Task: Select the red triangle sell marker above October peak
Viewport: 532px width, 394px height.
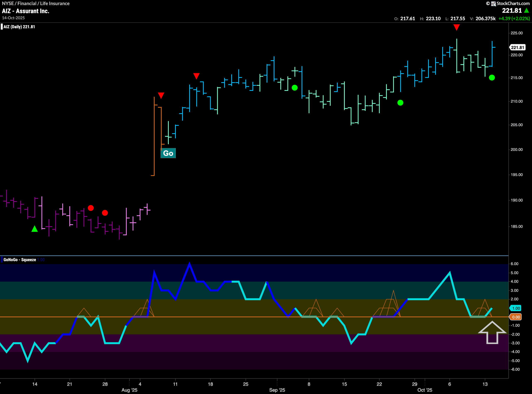Action: coord(457,28)
